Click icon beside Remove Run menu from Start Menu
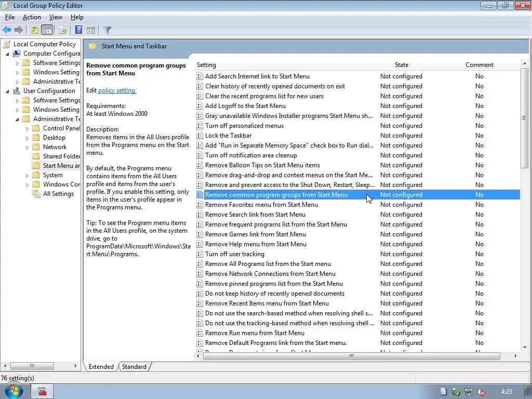This screenshot has height=399, width=532. coord(200,333)
